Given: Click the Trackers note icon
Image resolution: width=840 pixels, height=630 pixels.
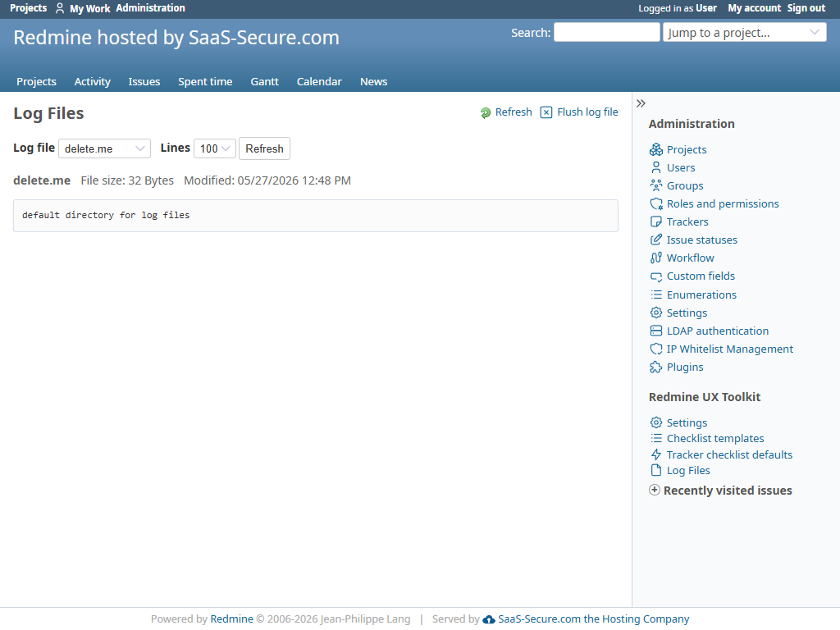Looking at the screenshot, I should pos(655,221).
